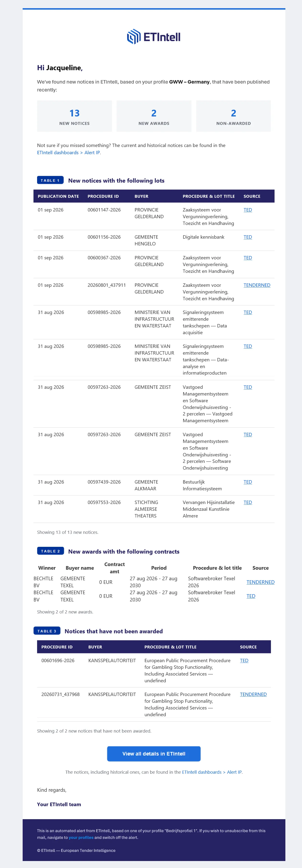
Task: Open TED link for Stichting Almeerse Theaters notice
Action: coord(248,502)
